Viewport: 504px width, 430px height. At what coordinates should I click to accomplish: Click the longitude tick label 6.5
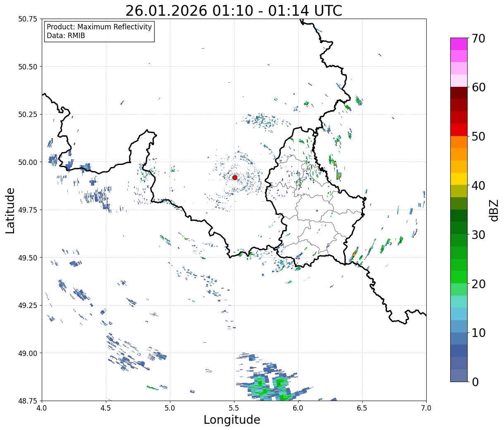pyautogui.click(x=362, y=408)
